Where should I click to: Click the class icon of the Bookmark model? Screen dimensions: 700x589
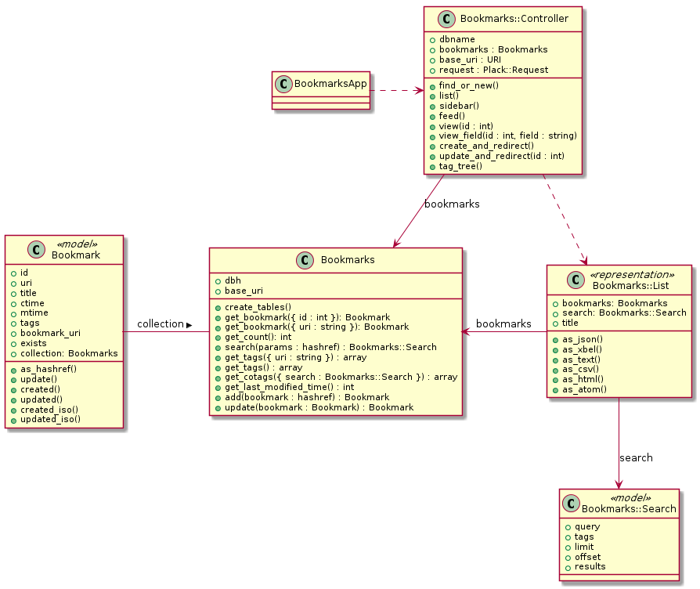pyautogui.click(x=36, y=250)
